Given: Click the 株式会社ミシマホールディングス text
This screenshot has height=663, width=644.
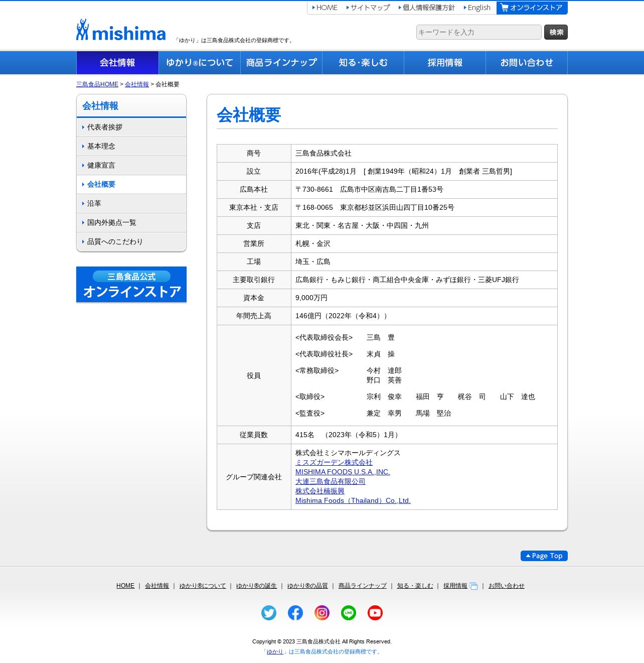Looking at the screenshot, I should (348, 453).
